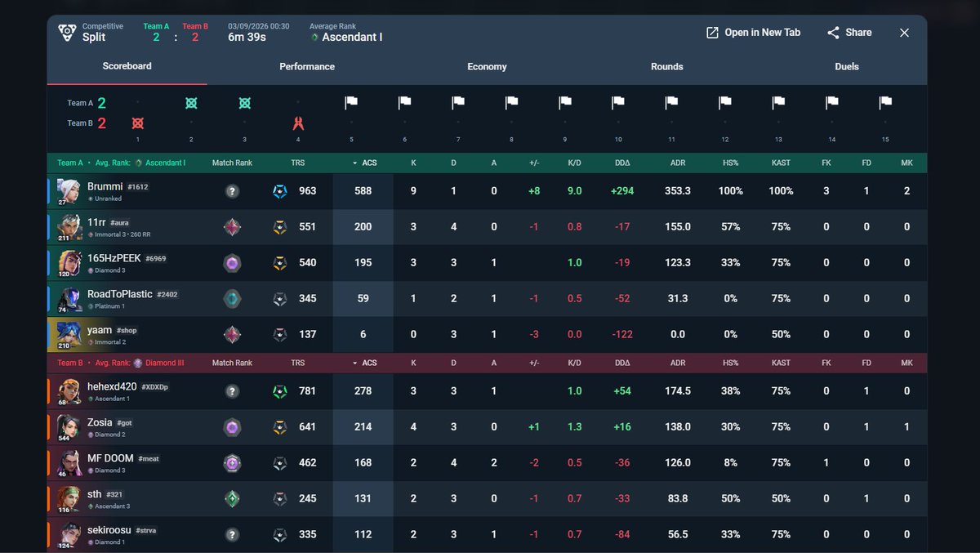Sort Team A by K/D column header
The image size is (980, 553).
coord(574,163)
